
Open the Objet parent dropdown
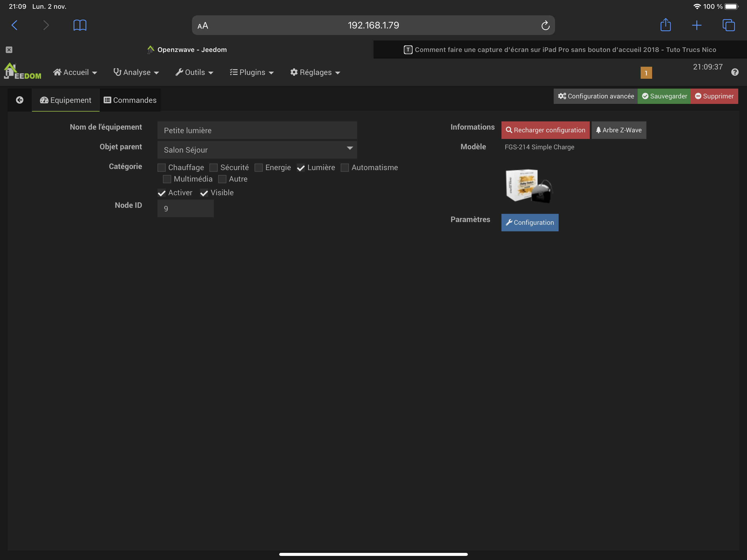[257, 150]
